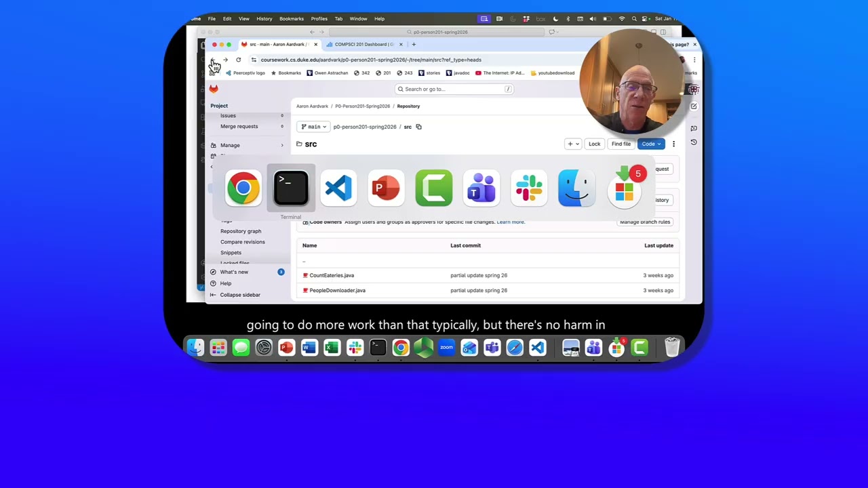Open Repository graph in the sidebar
This screenshot has height=488, width=868.
click(241, 231)
